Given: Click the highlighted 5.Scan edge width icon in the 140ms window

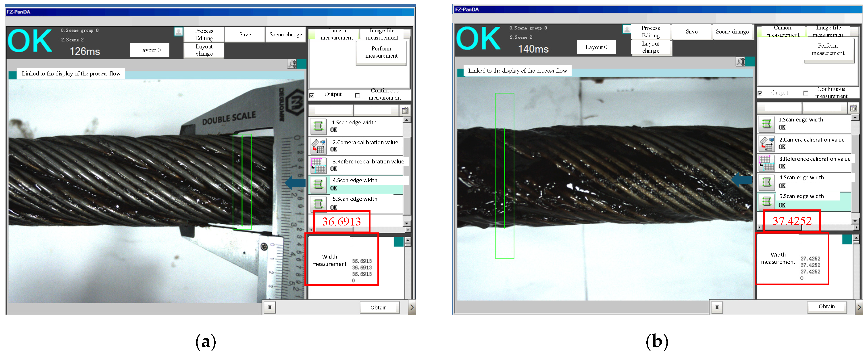Looking at the screenshot, I should pos(767,202).
